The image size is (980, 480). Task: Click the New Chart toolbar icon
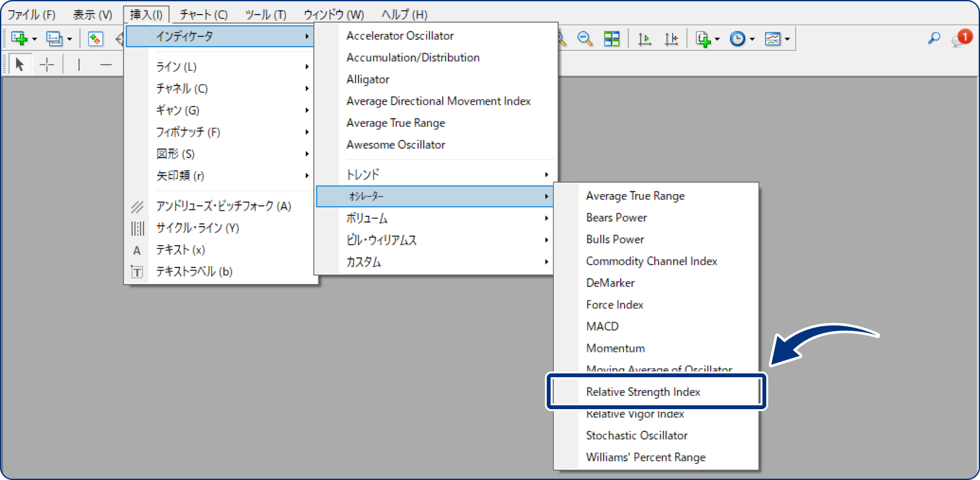(x=19, y=40)
